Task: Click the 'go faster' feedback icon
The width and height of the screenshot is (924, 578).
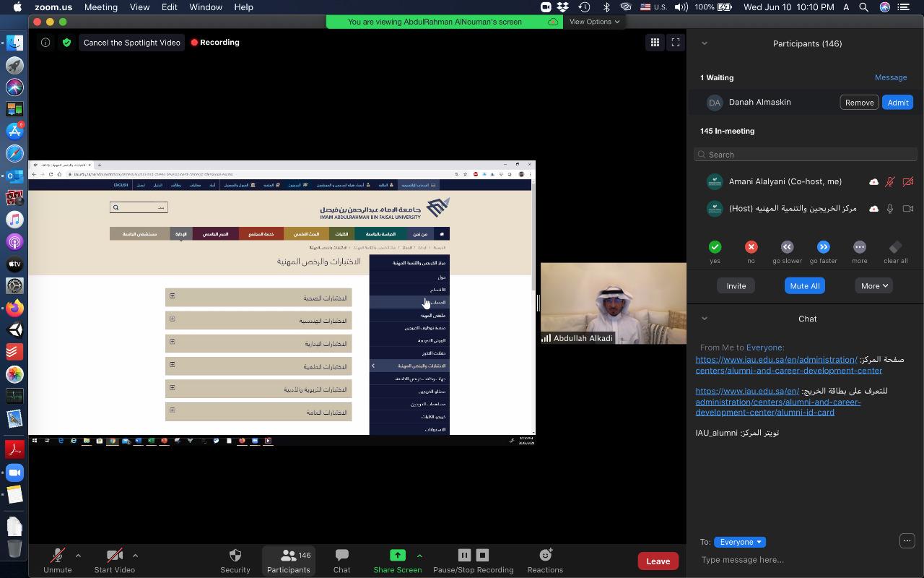Action: (x=823, y=247)
